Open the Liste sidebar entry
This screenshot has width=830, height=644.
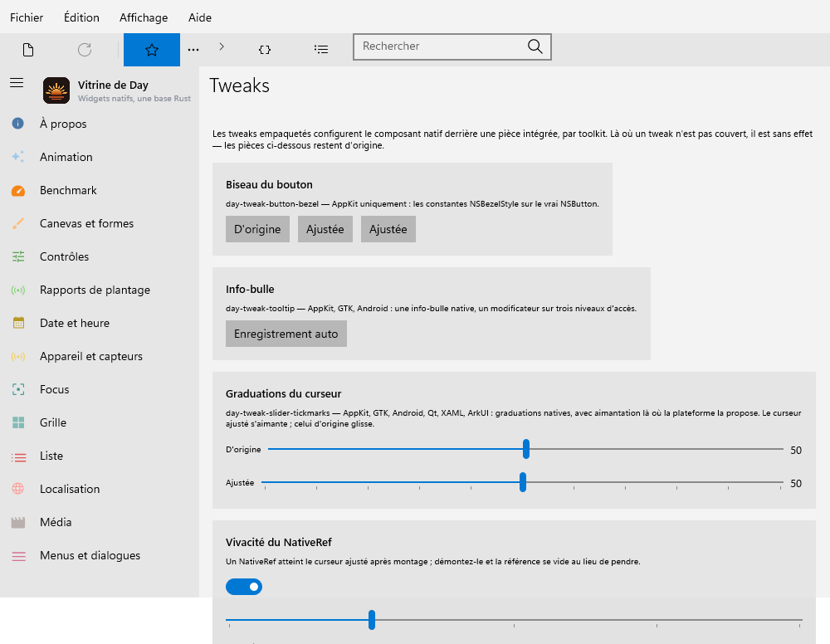pos(100,456)
